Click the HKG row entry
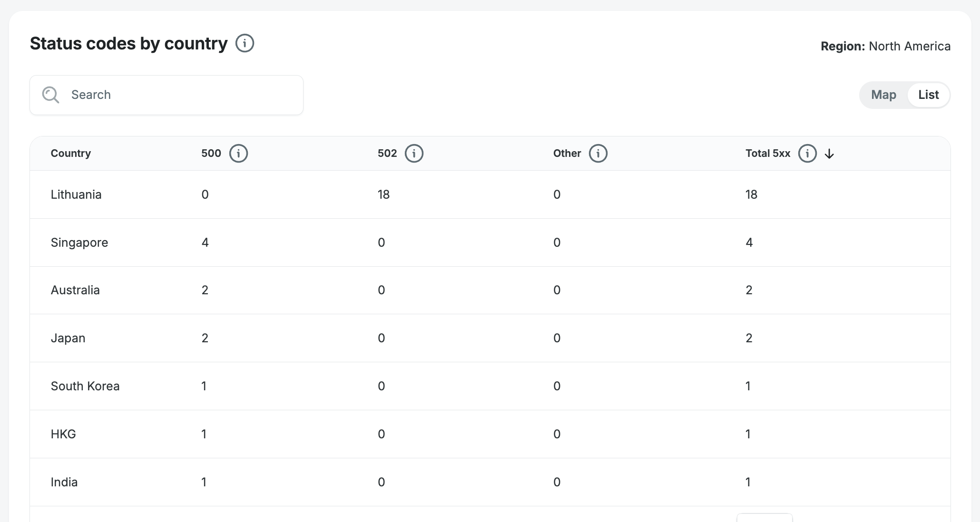The height and width of the screenshot is (522, 980). tap(63, 434)
